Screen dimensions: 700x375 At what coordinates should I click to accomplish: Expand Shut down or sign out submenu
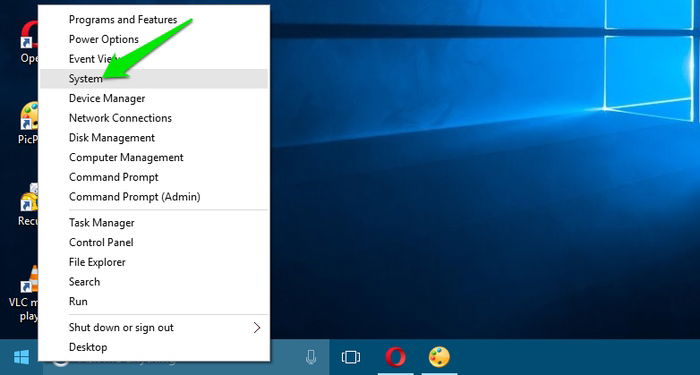point(154,327)
